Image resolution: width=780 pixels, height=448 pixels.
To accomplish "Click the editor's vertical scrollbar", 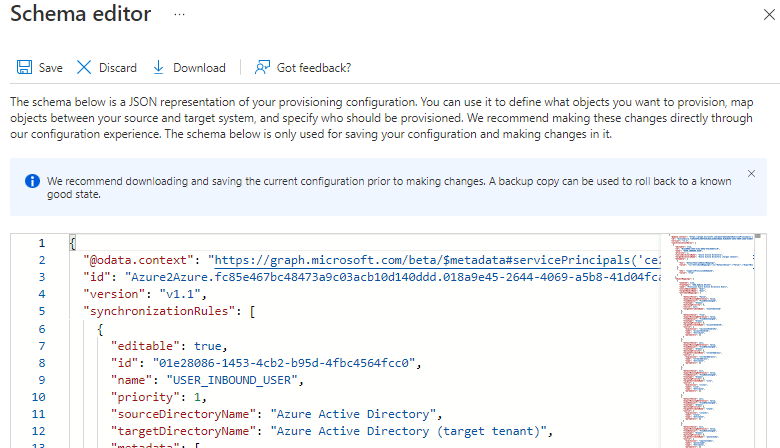I will coord(763,340).
